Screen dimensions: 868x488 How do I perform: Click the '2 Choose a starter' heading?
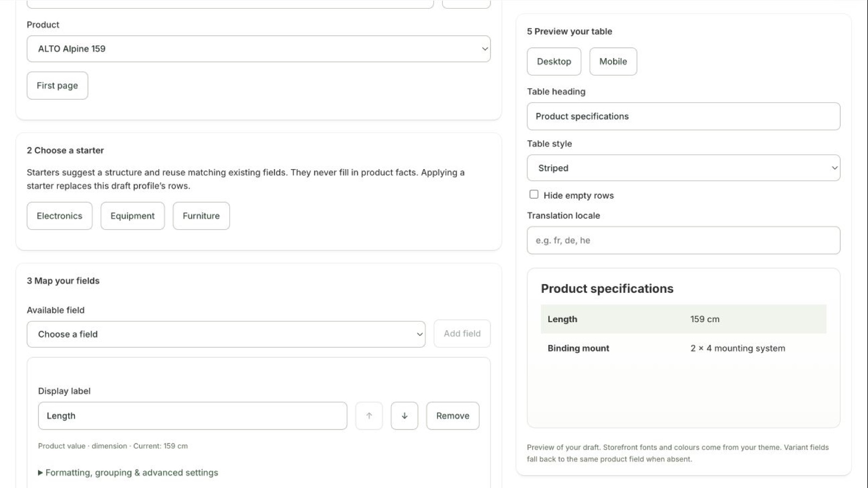click(x=66, y=151)
